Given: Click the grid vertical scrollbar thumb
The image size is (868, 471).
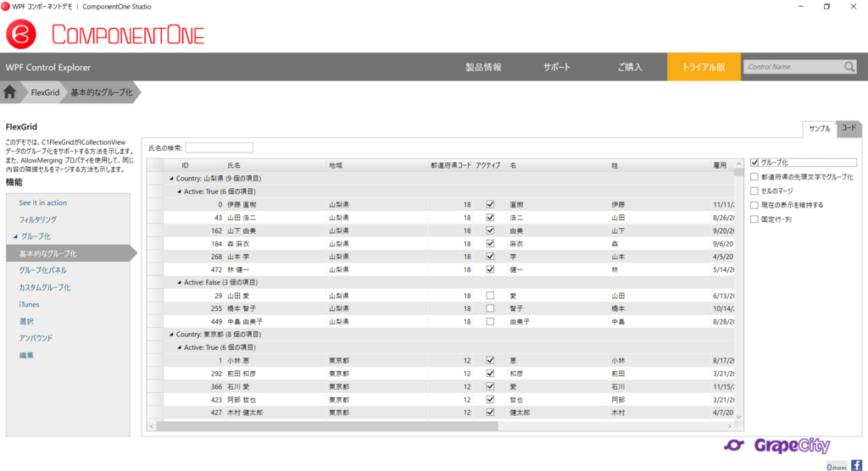Looking at the screenshot, I should coord(738,172).
